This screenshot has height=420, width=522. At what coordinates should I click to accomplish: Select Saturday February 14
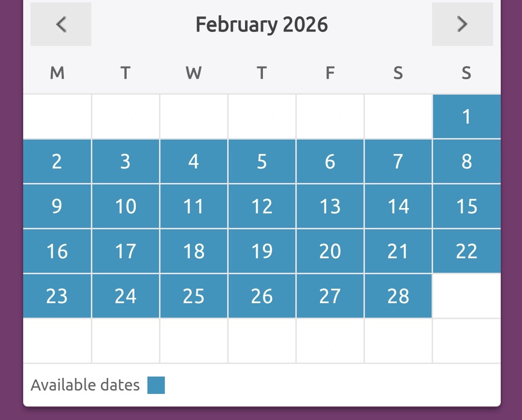click(x=398, y=206)
